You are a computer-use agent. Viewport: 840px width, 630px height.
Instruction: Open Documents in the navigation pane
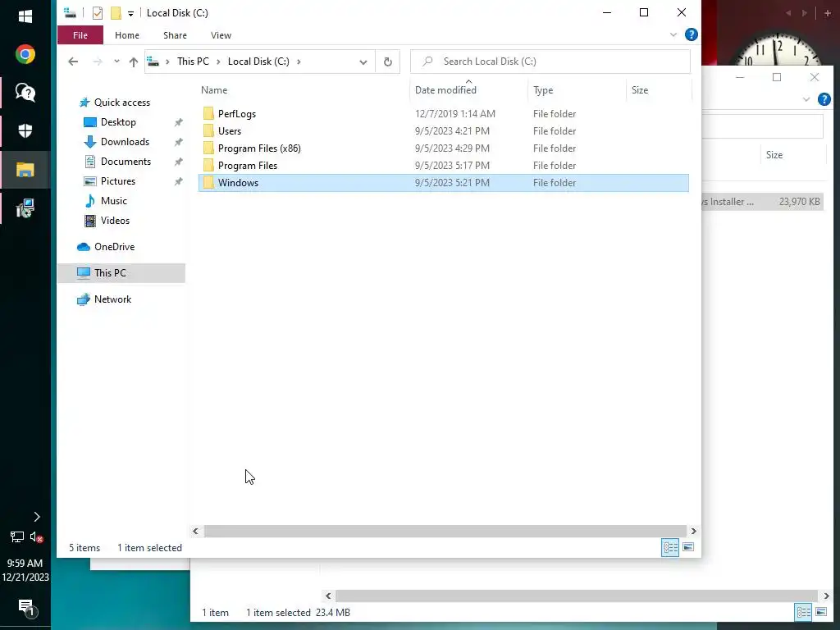126,162
